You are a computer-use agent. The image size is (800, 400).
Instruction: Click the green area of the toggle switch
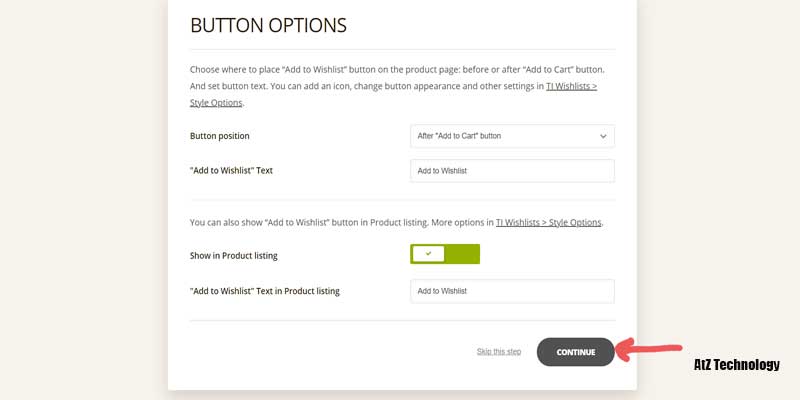(462, 254)
